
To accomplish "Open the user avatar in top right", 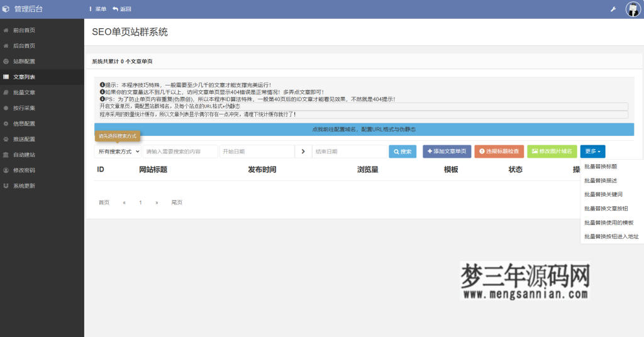I will pyautogui.click(x=633, y=9).
